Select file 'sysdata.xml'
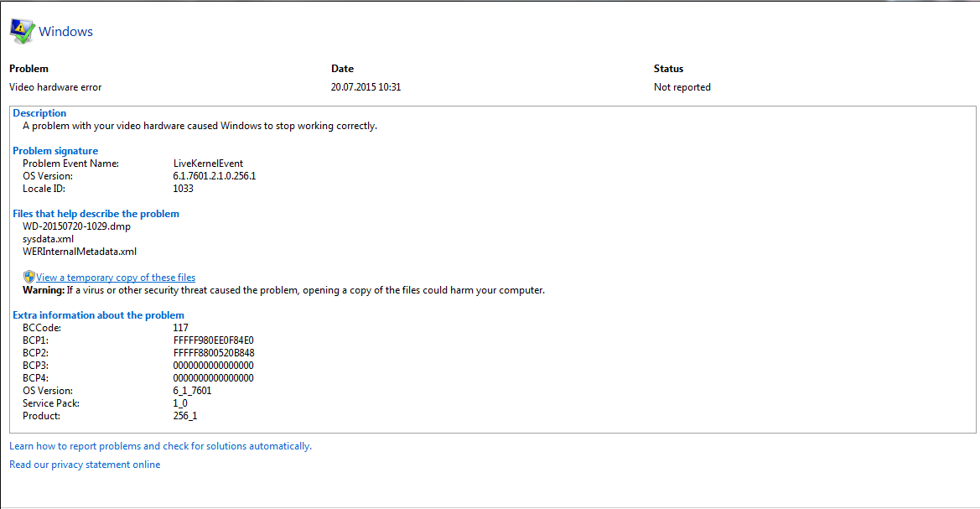Image resolution: width=980 pixels, height=509 pixels. pyautogui.click(x=48, y=239)
